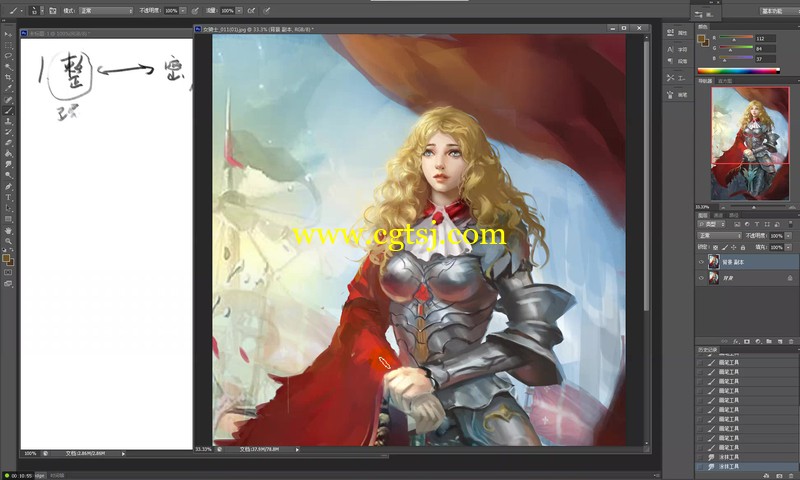Switch to the Navigator (导航器) tab
Image resolution: width=800 pixels, height=480 pixels.
coord(706,81)
